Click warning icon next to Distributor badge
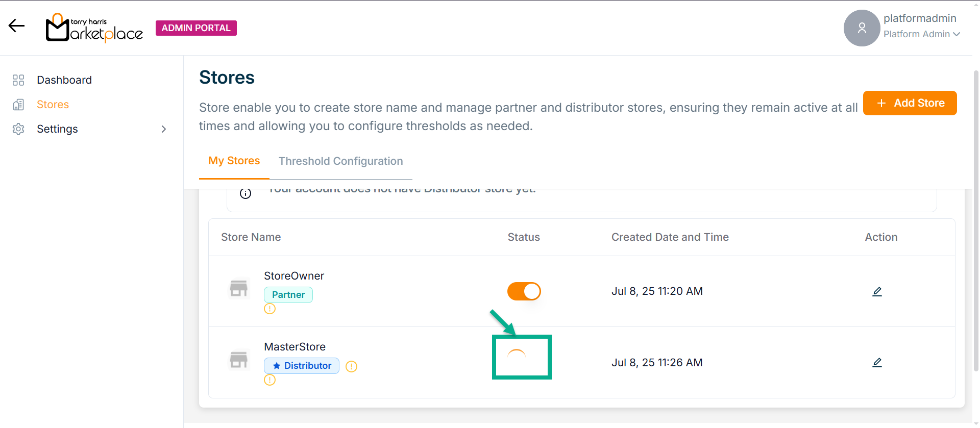 351,366
